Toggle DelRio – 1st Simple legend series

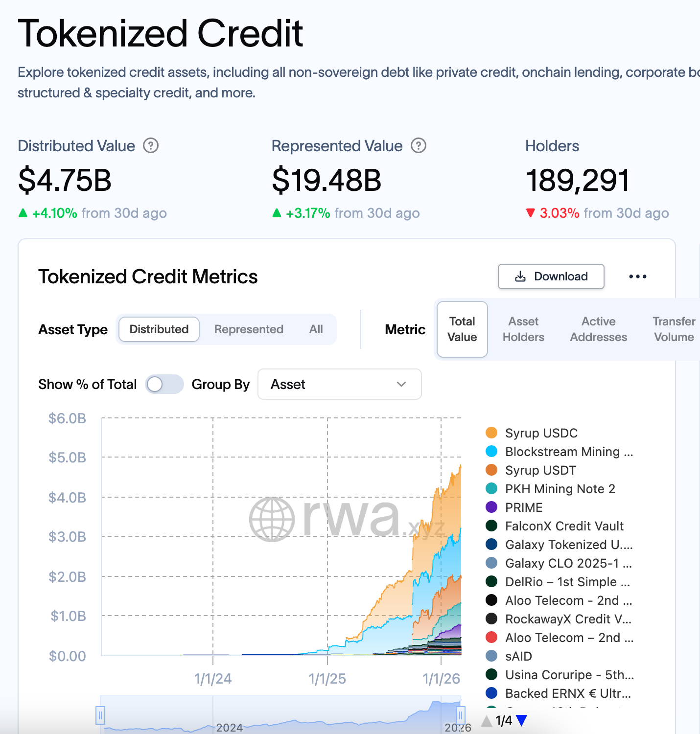click(558, 582)
